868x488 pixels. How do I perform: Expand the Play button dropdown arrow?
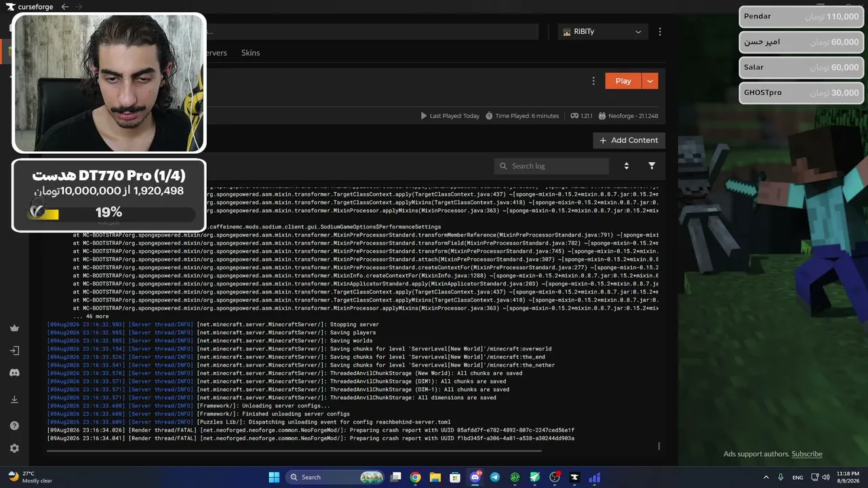[x=650, y=81]
